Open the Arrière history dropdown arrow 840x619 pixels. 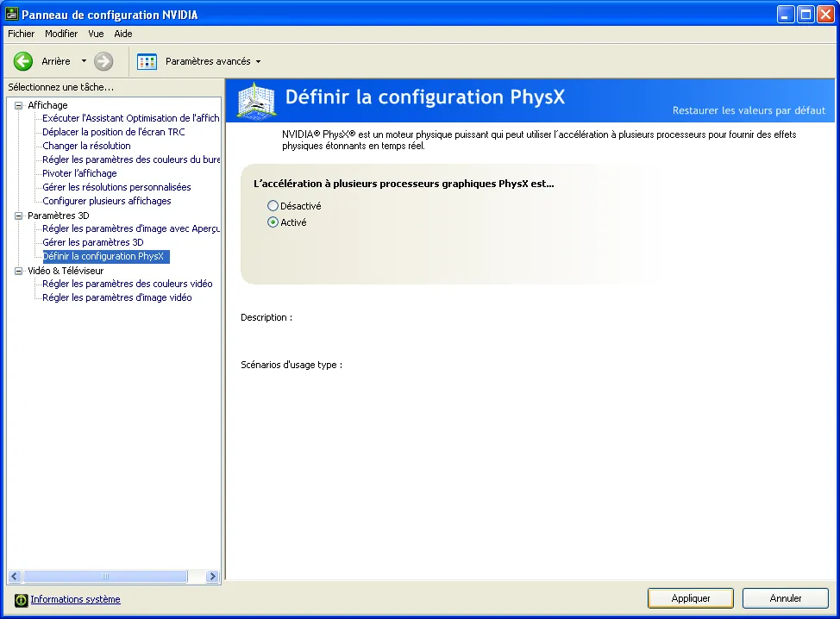84,61
